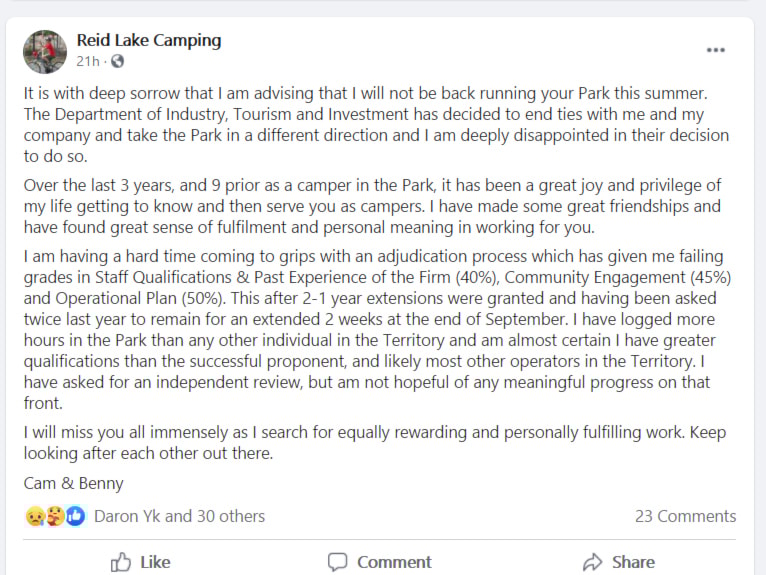Click the Share button text
The height and width of the screenshot is (575, 766).
(633, 562)
